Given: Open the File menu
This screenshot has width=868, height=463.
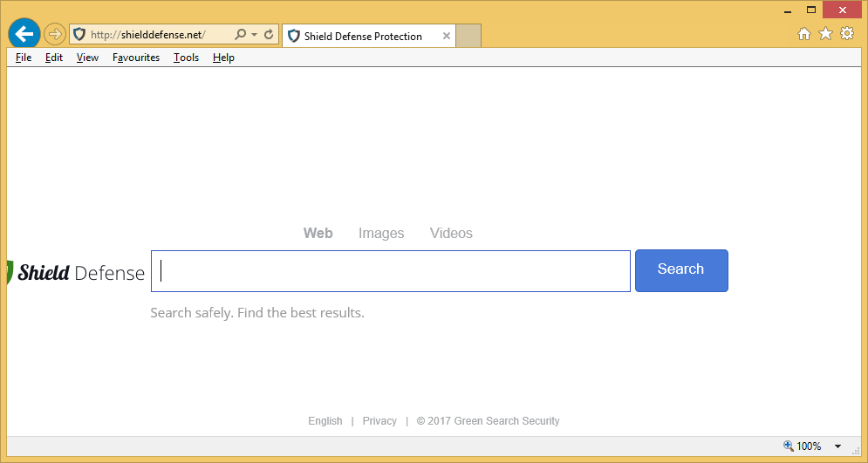Looking at the screenshot, I should (x=24, y=58).
